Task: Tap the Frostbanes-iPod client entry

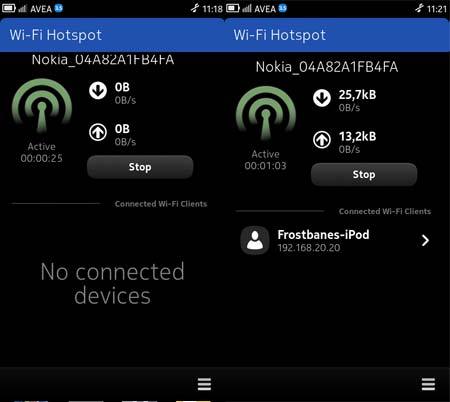Action: [336, 240]
